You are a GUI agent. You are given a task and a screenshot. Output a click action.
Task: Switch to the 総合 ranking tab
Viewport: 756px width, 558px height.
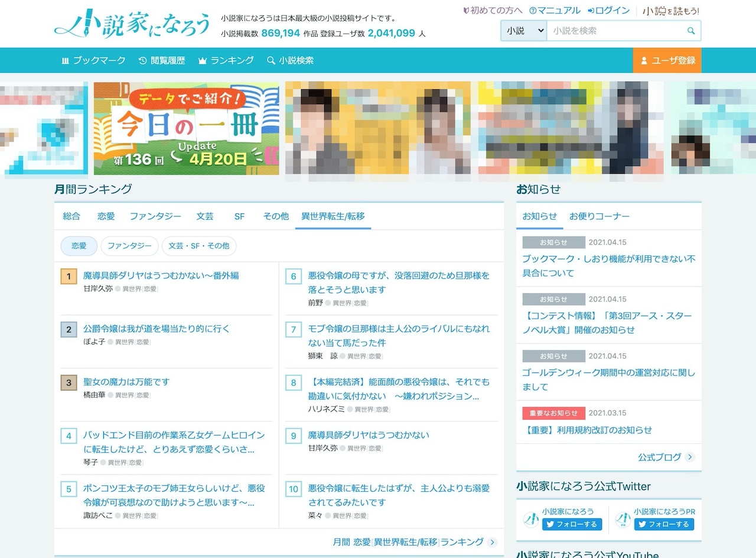pyautogui.click(x=71, y=216)
